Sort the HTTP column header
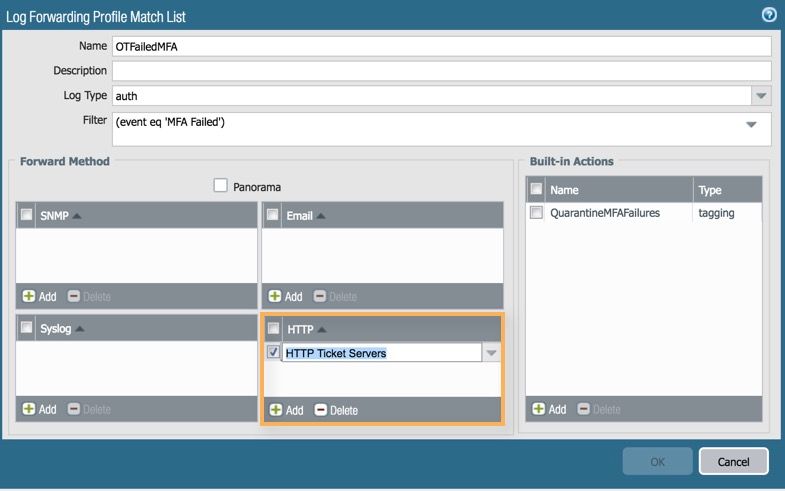The image size is (785, 491). coord(306,329)
